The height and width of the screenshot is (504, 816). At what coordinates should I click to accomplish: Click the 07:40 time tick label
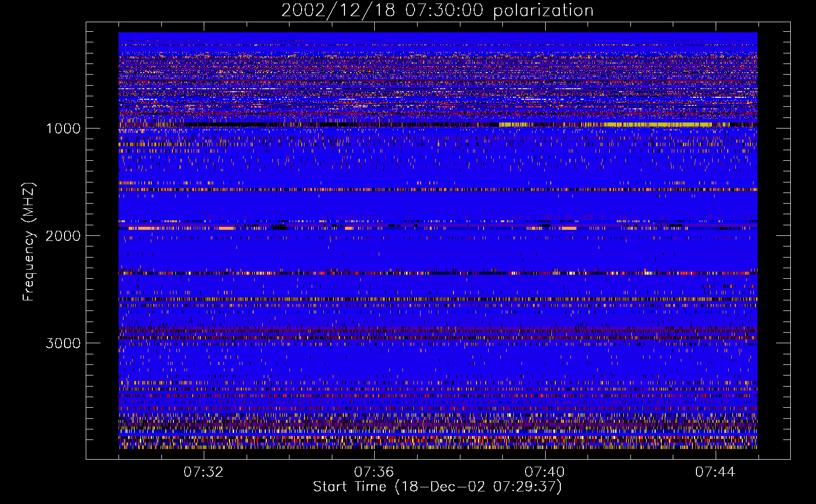544,472
